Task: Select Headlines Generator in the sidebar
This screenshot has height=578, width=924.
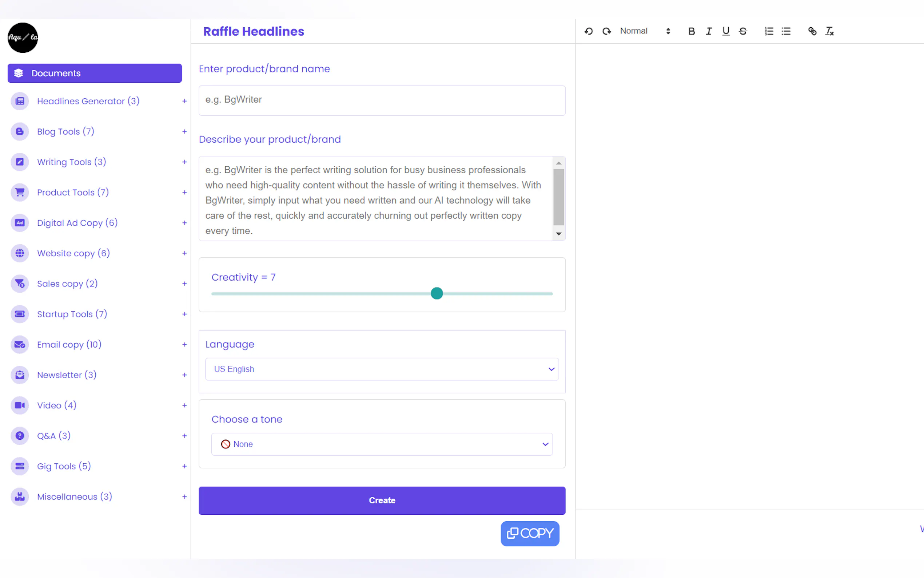Action: (88, 101)
